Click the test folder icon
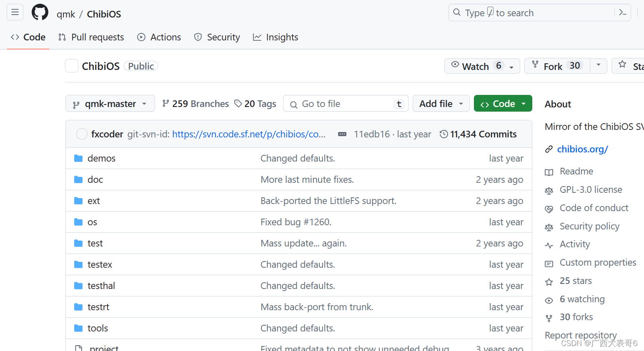This screenshot has width=644, height=351. (x=78, y=243)
